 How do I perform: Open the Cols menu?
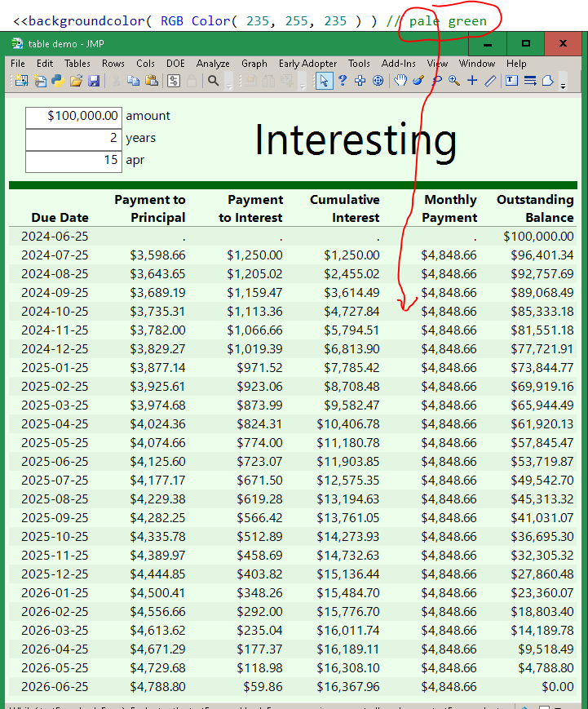point(145,64)
